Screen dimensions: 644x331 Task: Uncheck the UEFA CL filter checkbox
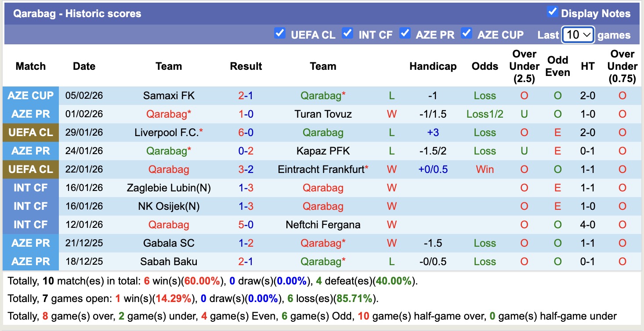[280, 33]
